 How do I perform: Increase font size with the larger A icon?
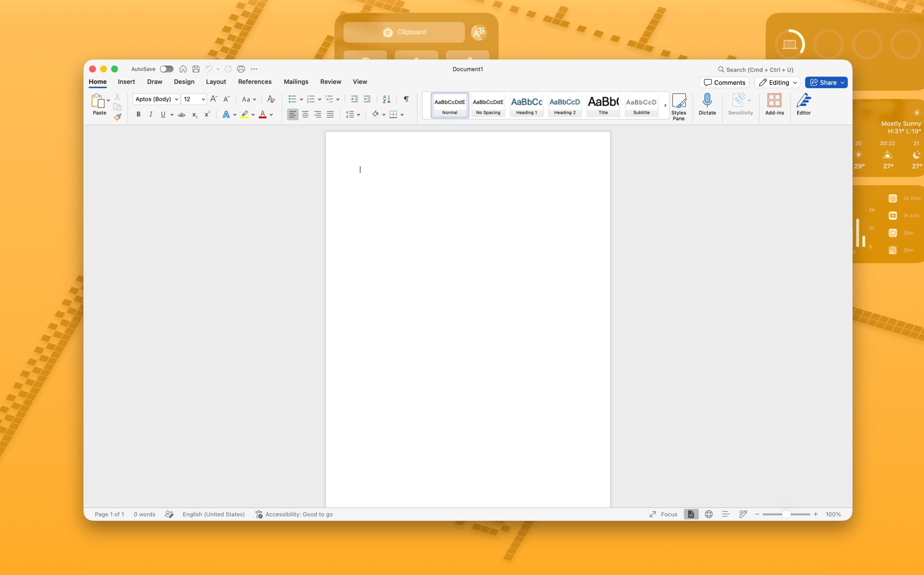[x=214, y=99]
